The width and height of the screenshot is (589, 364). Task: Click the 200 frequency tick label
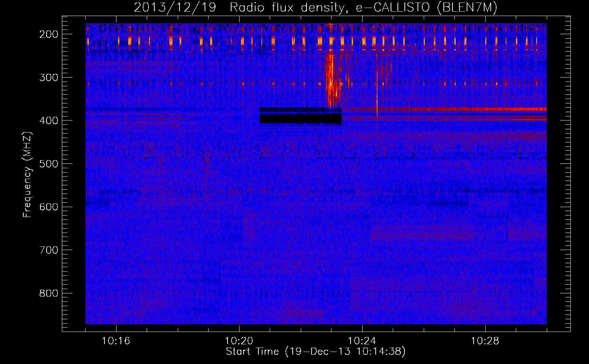coord(48,34)
